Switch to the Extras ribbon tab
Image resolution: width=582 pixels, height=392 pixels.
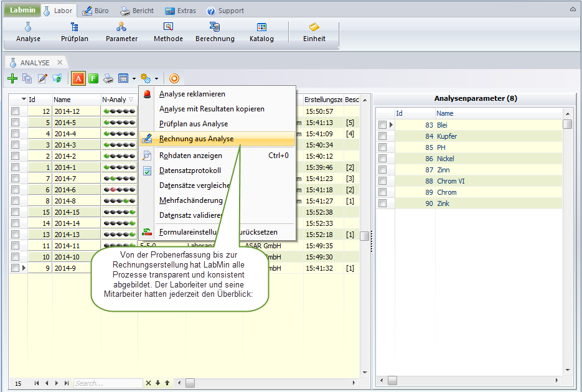pyautogui.click(x=181, y=11)
